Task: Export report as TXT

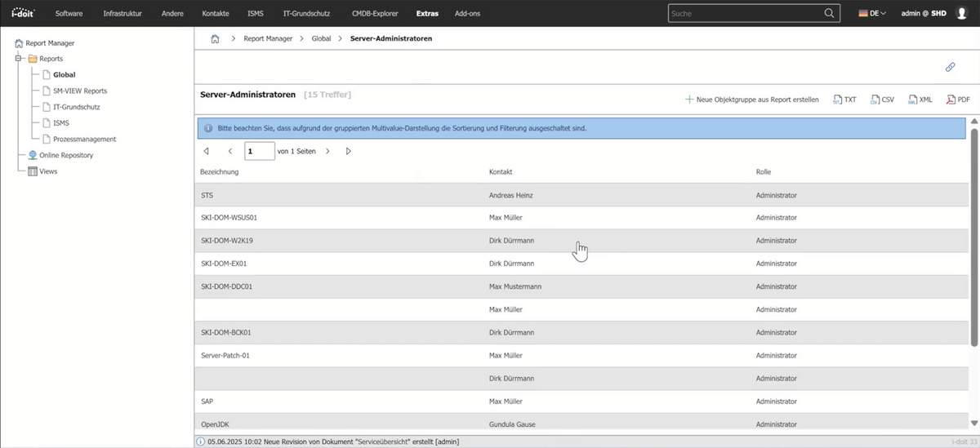Action: click(x=844, y=100)
